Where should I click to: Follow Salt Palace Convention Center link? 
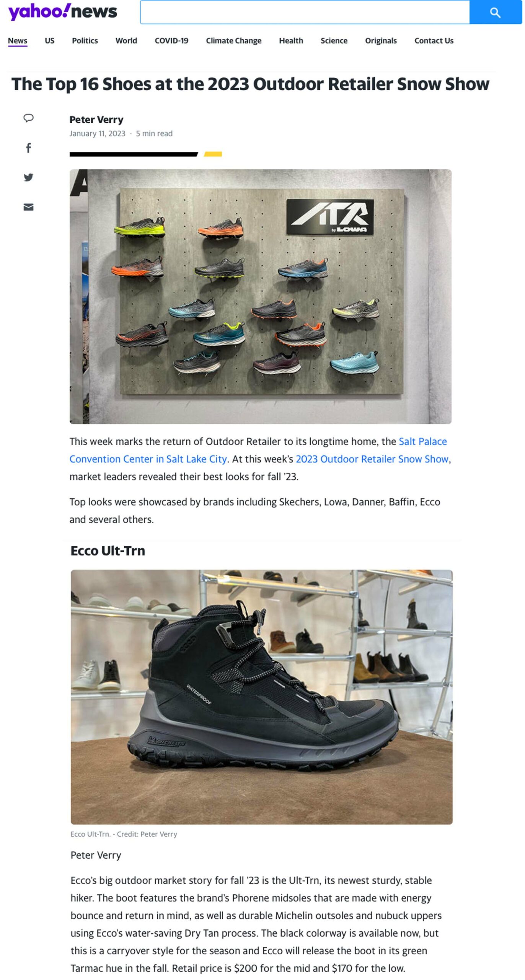(x=258, y=450)
